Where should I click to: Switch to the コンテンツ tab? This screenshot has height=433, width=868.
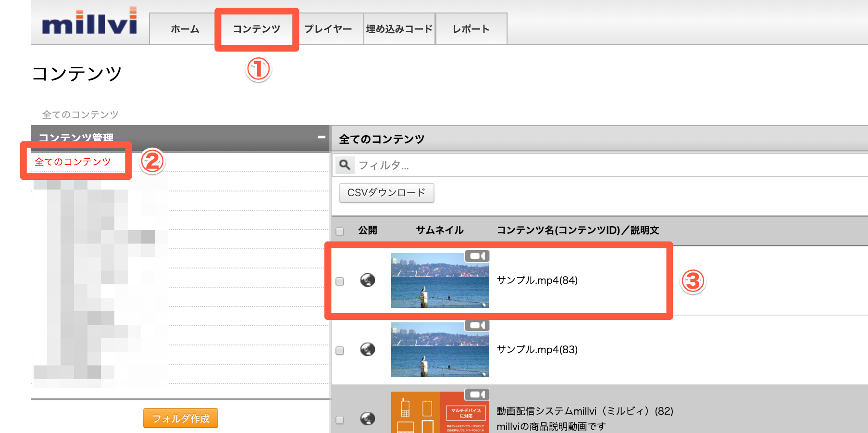click(x=257, y=29)
